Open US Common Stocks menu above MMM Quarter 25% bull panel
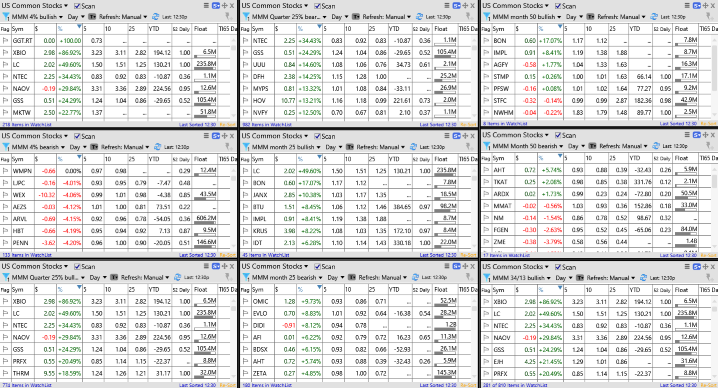The image size is (718, 388). [x=34, y=266]
